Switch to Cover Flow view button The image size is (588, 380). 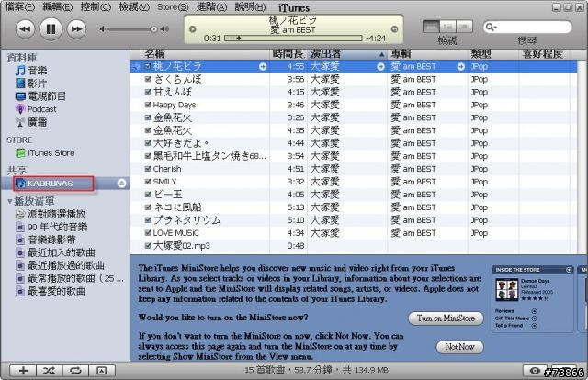pyautogui.click(x=464, y=27)
